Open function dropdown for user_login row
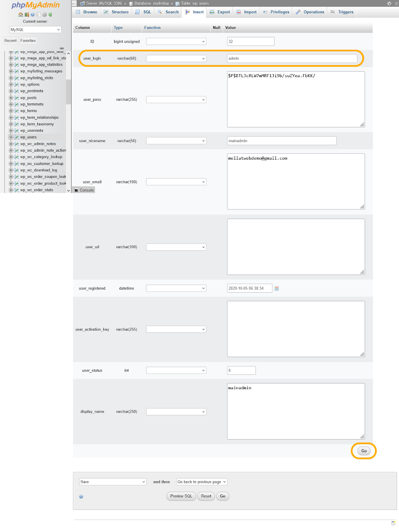Screen dimensions: 399x532 (x=176, y=59)
